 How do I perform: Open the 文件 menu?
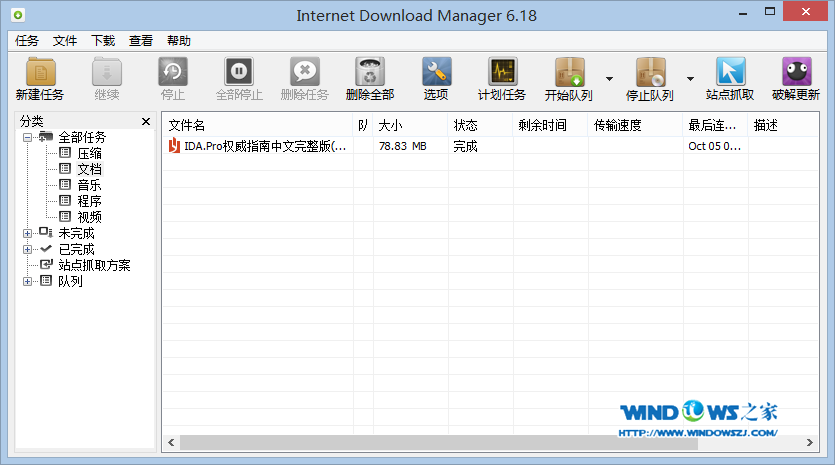click(x=65, y=41)
